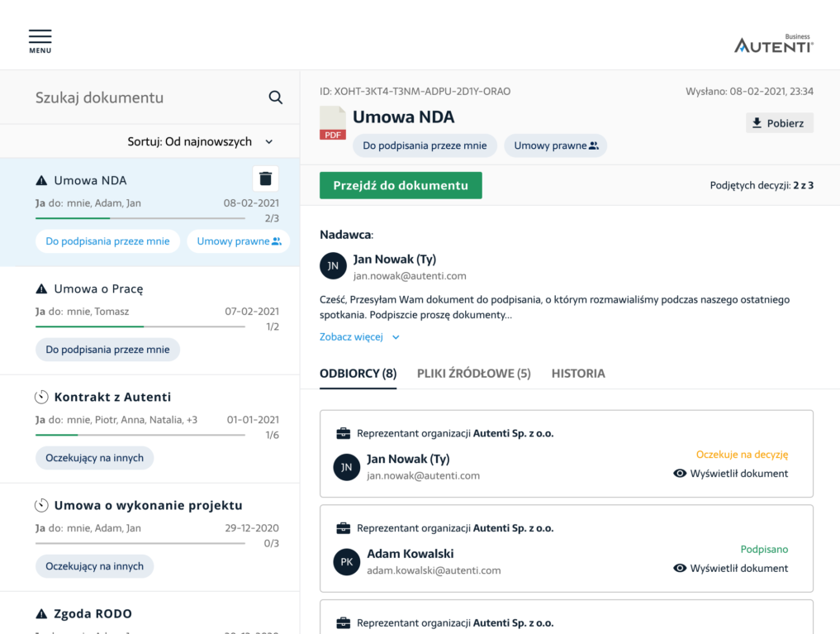Click the Autenti Business logo
Viewport: 840px width, 634px height.
click(773, 44)
